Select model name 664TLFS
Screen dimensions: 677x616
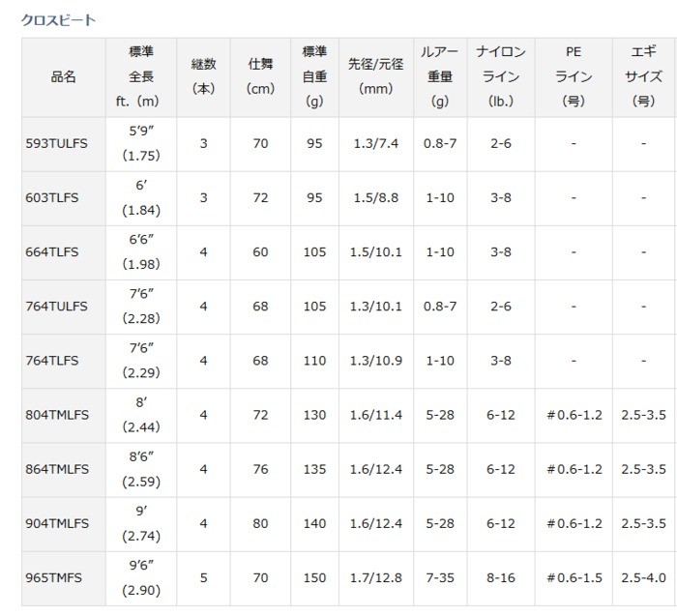tap(52, 252)
